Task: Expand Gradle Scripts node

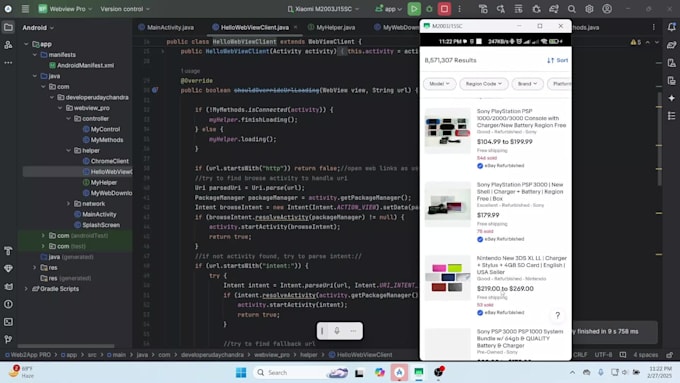Action: [x=26, y=289]
